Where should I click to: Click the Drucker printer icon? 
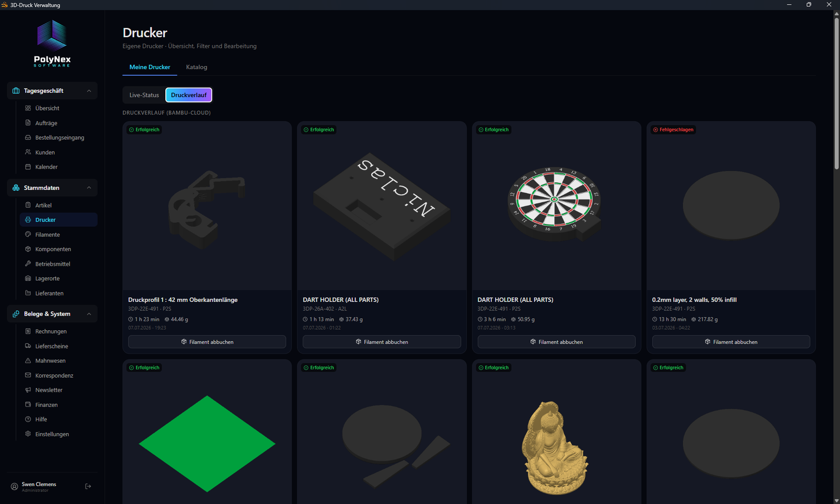click(x=28, y=220)
